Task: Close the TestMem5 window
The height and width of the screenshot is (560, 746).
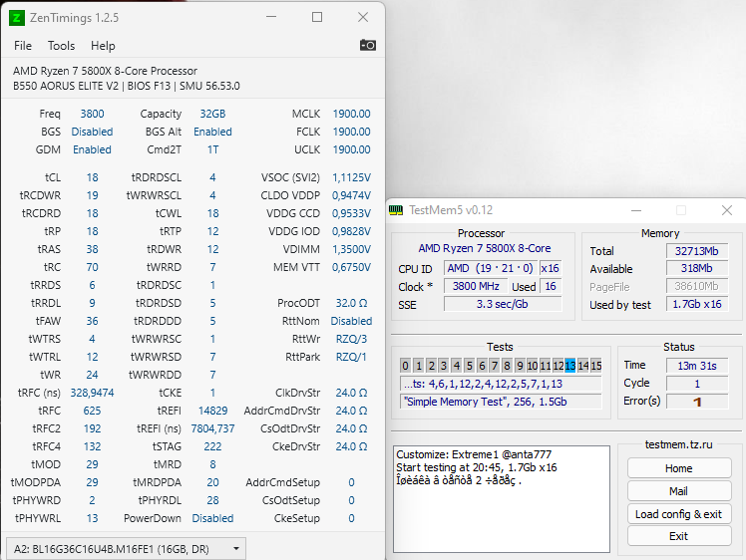Action: tap(726, 210)
